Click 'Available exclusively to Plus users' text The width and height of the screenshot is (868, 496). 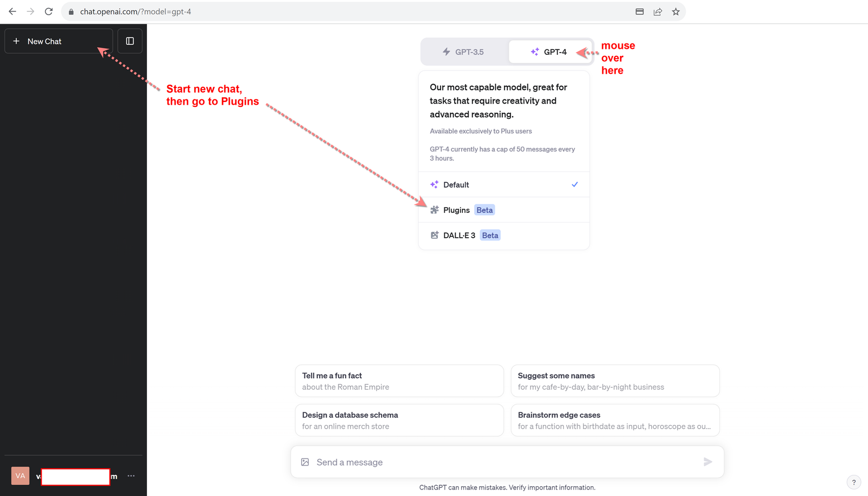(481, 131)
